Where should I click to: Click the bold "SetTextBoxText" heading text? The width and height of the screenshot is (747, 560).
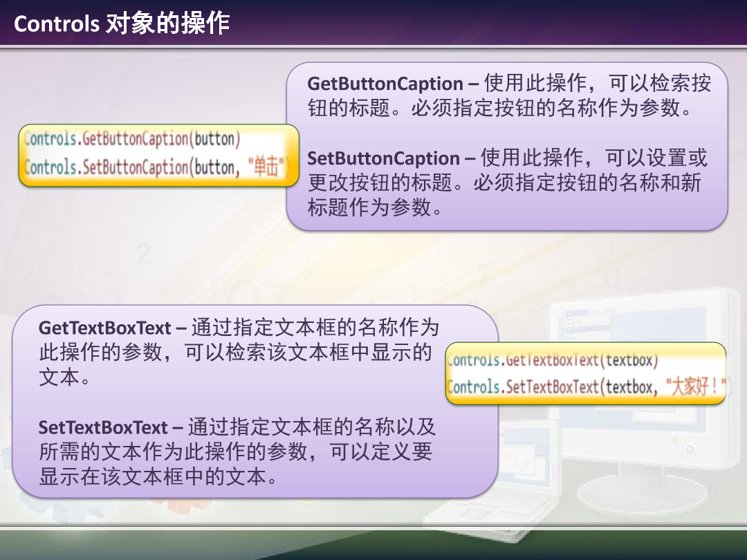point(103,427)
